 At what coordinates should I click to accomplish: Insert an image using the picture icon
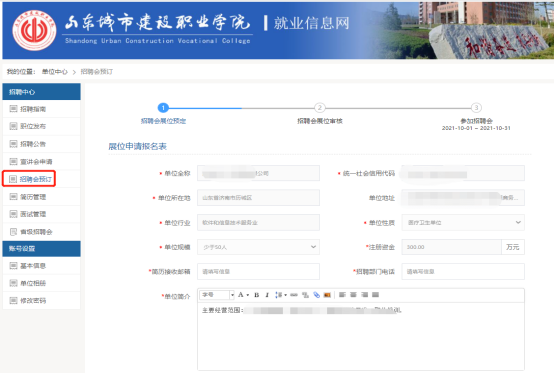point(327,295)
